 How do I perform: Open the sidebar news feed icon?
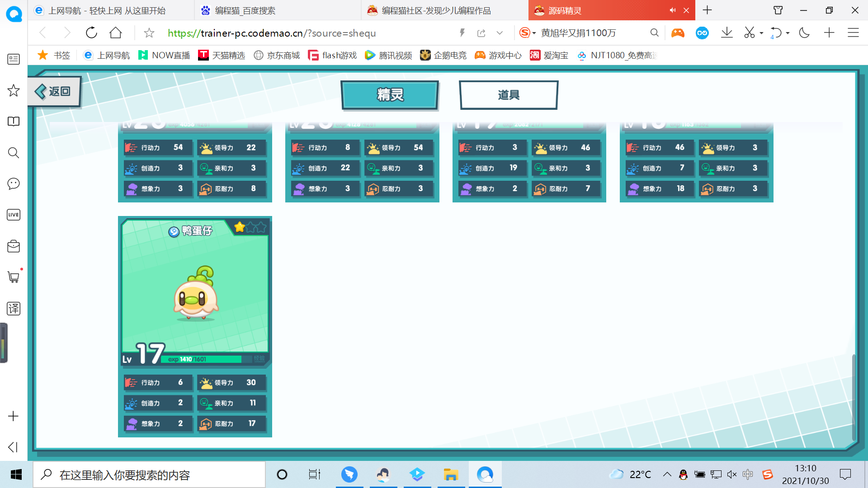click(x=14, y=59)
